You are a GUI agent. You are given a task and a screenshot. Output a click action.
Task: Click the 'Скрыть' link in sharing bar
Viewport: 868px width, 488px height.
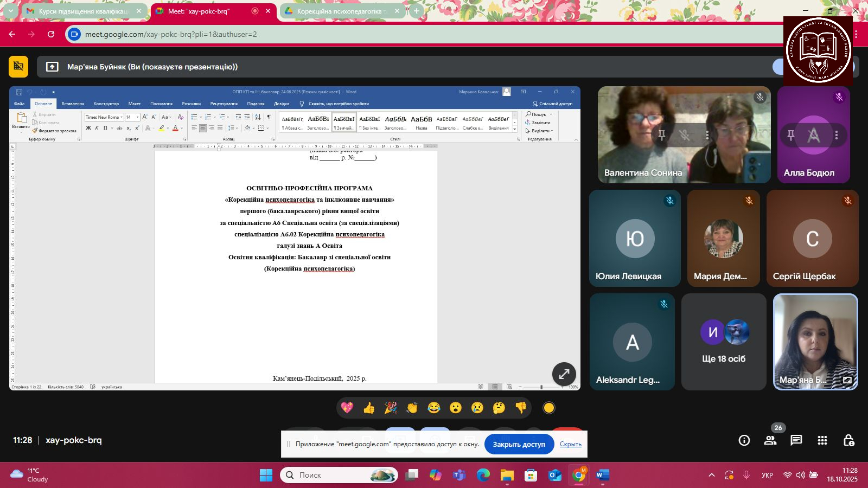pyautogui.click(x=570, y=444)
